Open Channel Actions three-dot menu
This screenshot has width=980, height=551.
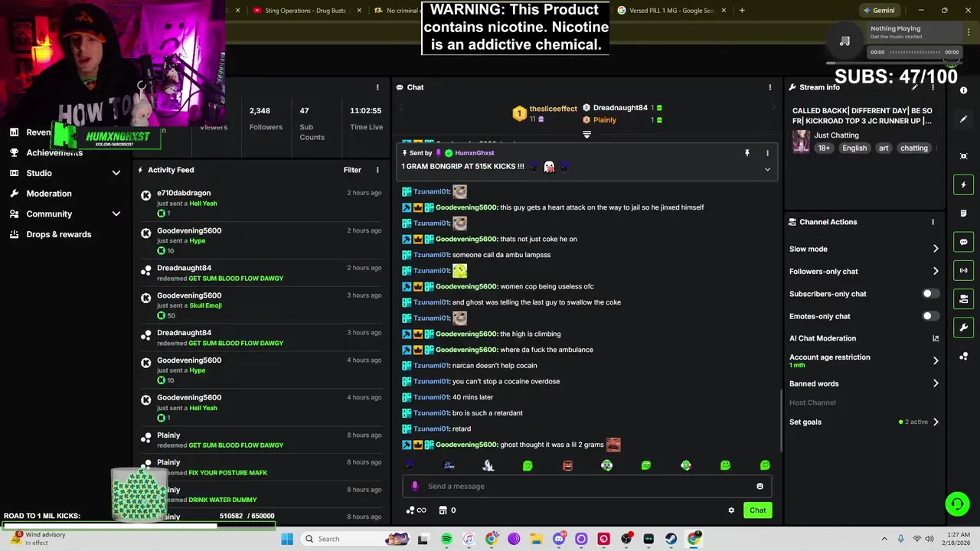tap(933, 222)
